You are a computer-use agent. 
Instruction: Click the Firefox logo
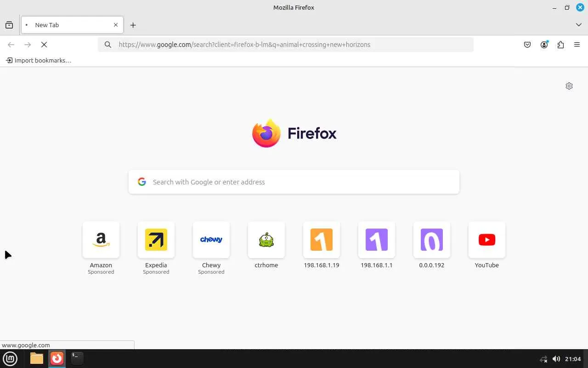pyautogui.click(x=294, y=133)
